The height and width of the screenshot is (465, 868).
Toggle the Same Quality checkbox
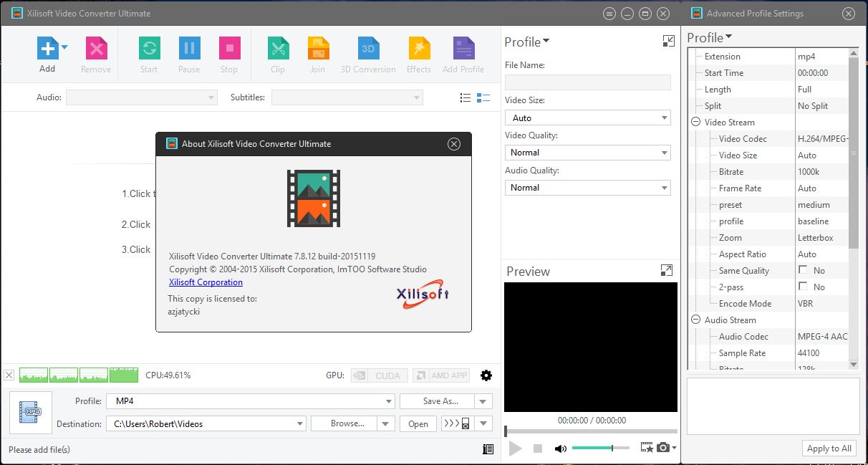(803, 270)
